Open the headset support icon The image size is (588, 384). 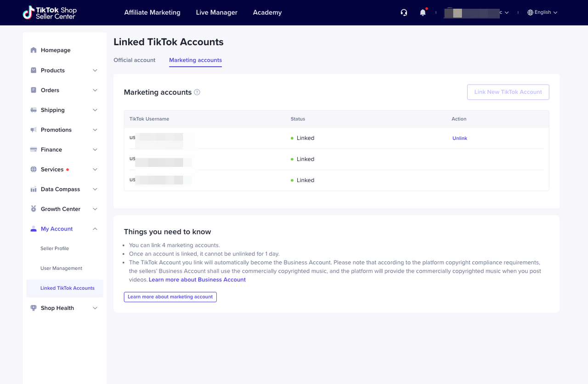click(404, 12)
